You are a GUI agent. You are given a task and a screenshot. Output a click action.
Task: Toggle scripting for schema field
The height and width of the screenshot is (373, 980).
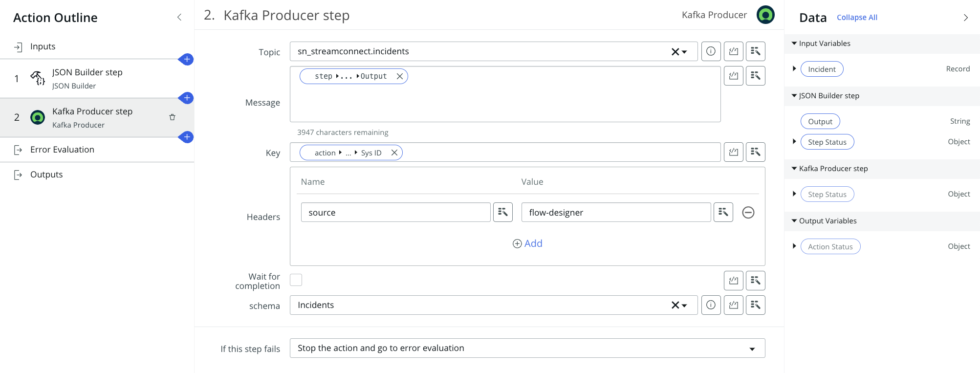pos(734,305)
